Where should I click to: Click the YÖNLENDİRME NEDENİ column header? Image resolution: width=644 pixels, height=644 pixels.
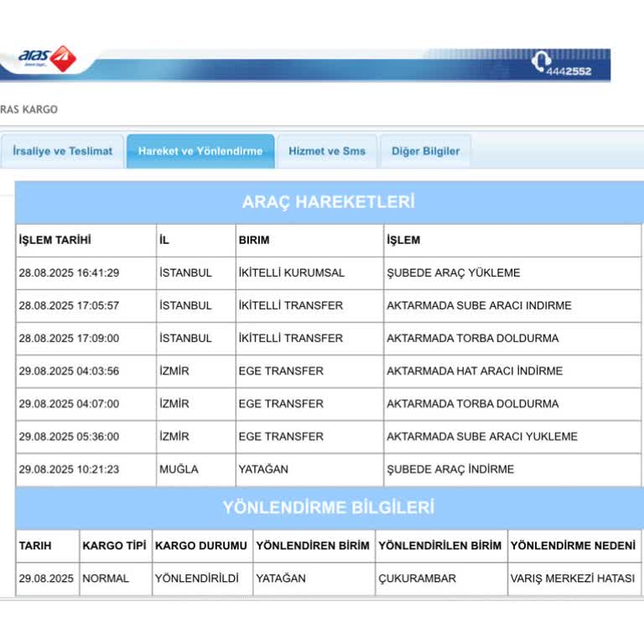click(573, 545)
